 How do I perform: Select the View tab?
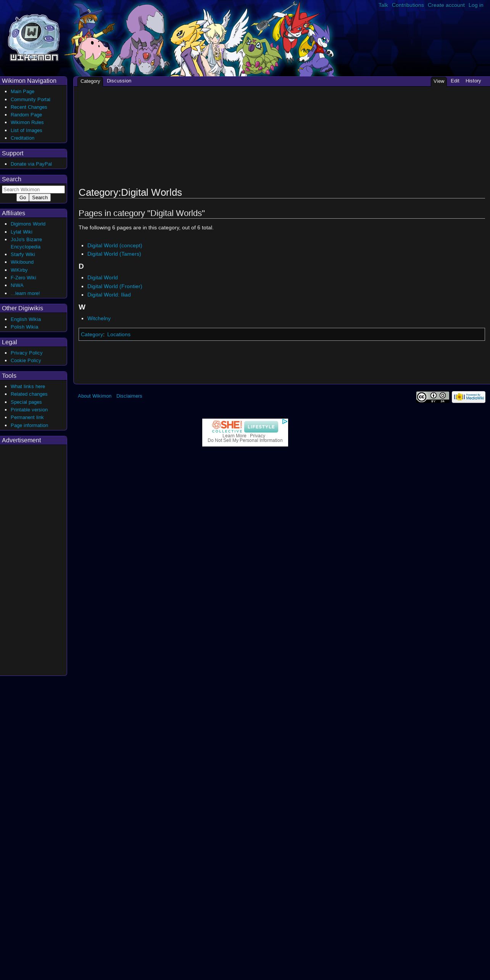[x=439, y=81]
